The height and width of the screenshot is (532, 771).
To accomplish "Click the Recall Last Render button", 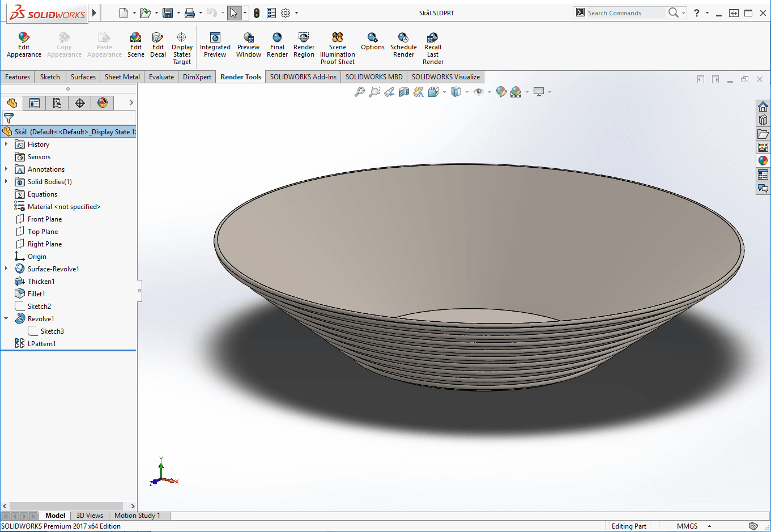I will click(433, 38).
